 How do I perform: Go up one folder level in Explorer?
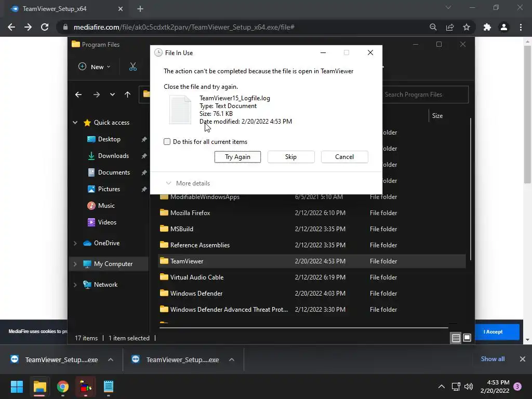pos(128,95)
